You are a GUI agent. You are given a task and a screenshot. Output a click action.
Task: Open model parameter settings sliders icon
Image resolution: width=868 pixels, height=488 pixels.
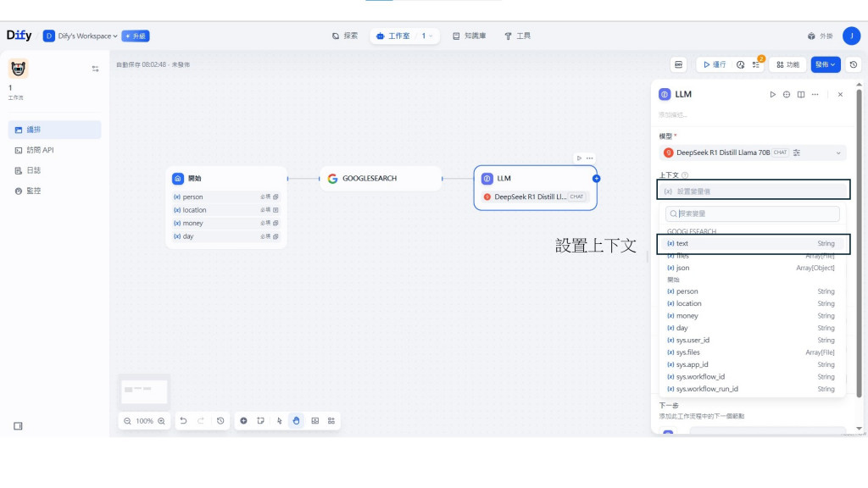[797, 152]
